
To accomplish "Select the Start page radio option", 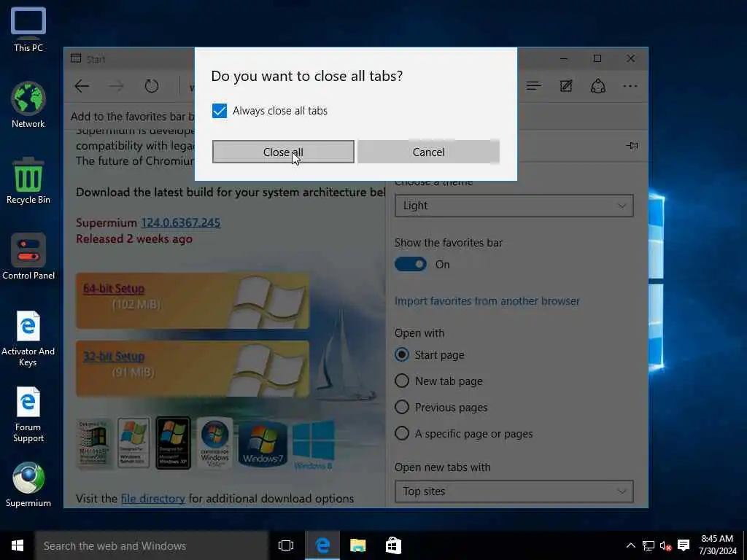I will [x=402, y=355].
